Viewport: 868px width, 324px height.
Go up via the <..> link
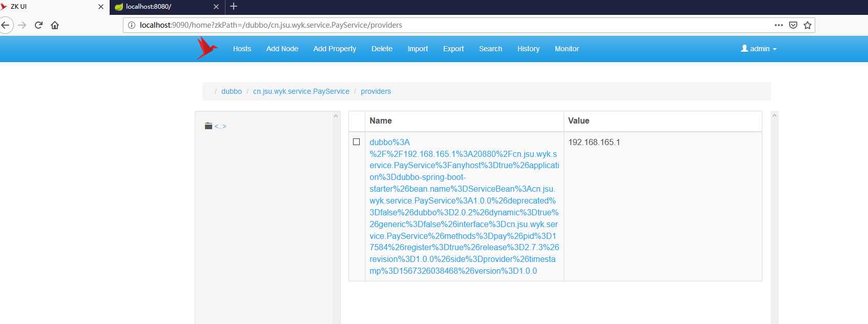(x=220, y=126)
